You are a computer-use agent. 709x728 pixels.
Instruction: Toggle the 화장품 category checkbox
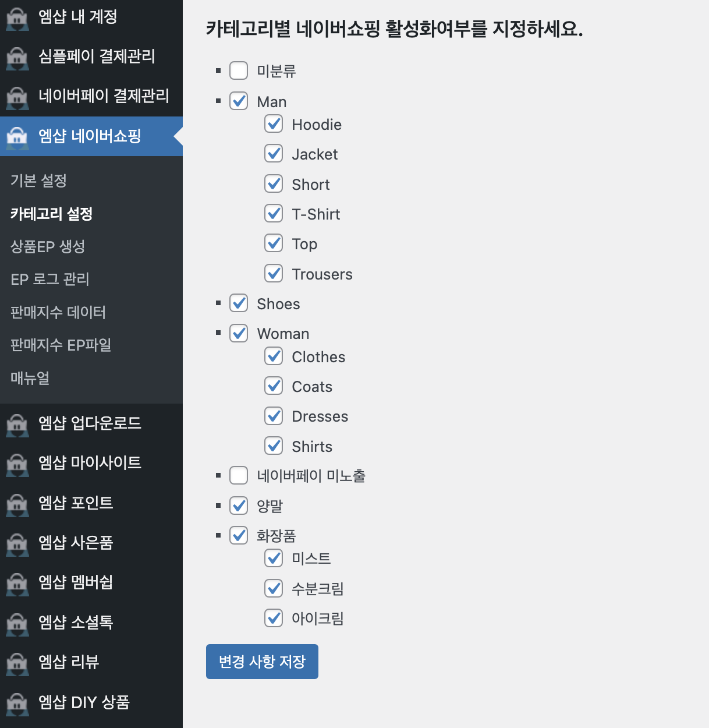coord(239,535)
